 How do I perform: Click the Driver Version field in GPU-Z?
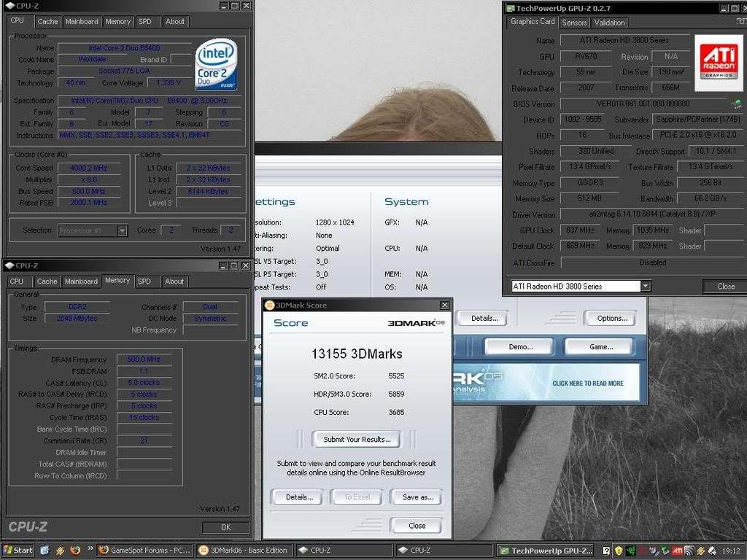[651, 214]
